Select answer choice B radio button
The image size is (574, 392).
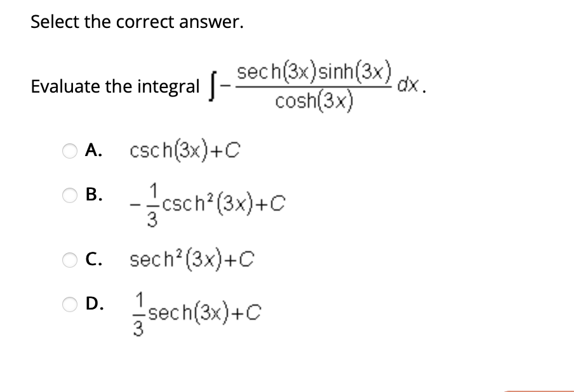point(69,196)
